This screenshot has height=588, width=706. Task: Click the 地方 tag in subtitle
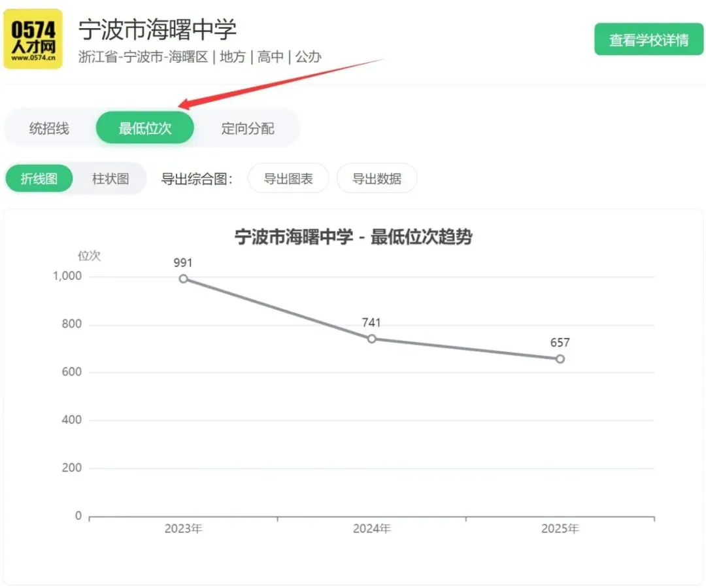click(x=233, y=57)
